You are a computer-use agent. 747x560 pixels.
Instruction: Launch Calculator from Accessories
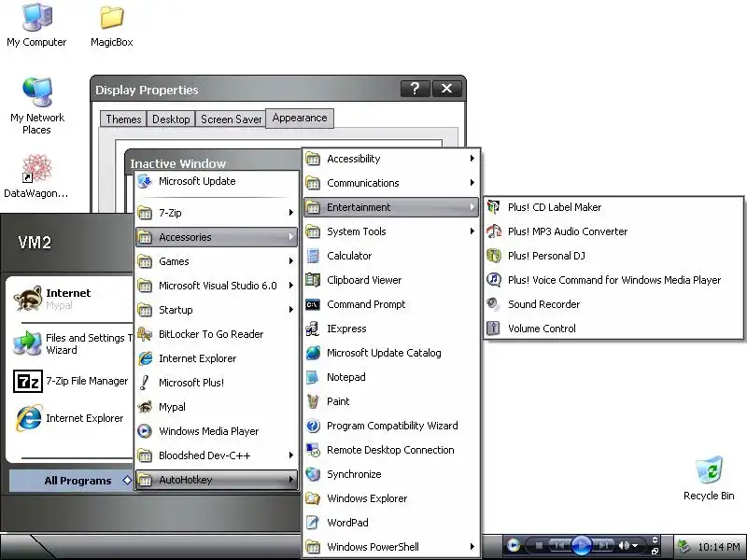coord(390,256)
